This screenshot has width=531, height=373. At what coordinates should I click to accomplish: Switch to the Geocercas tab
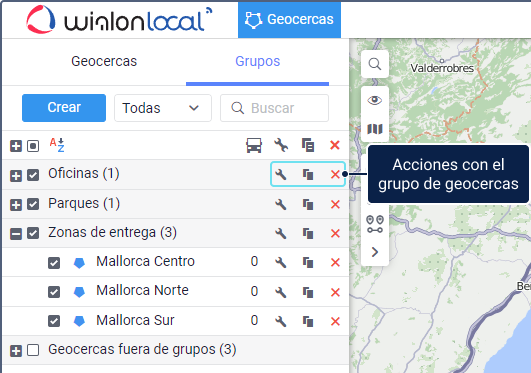(x=104, y=61)
